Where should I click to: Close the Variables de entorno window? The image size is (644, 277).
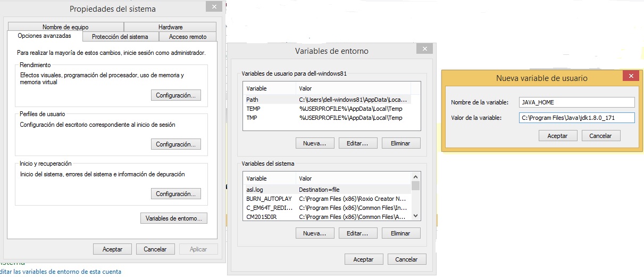pyautogui.click(x=424, y=49)
